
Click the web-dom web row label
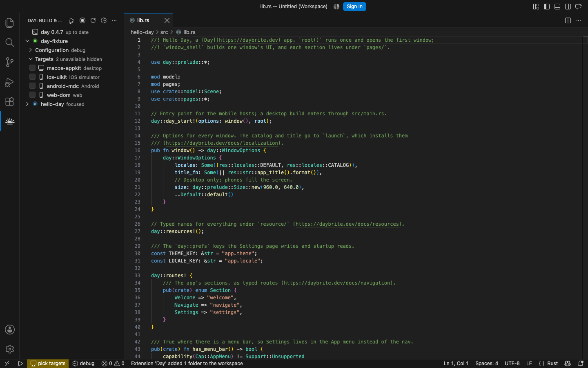(x=65, y=95)
